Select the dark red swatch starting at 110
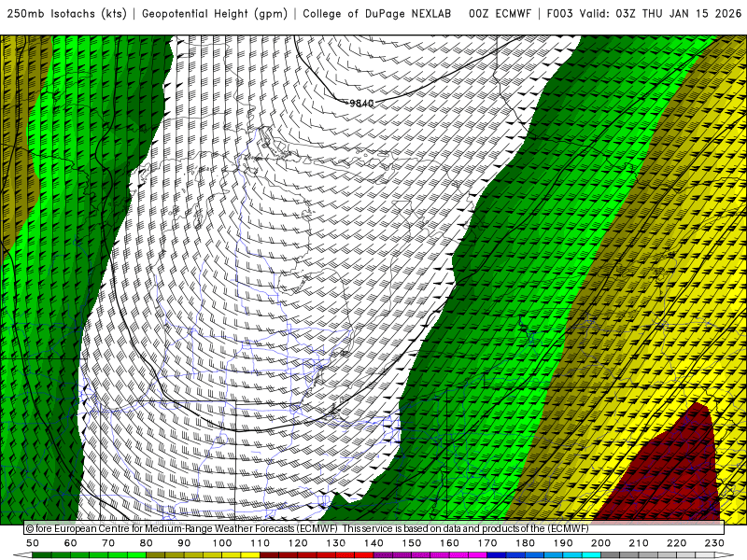 point(269,555)
